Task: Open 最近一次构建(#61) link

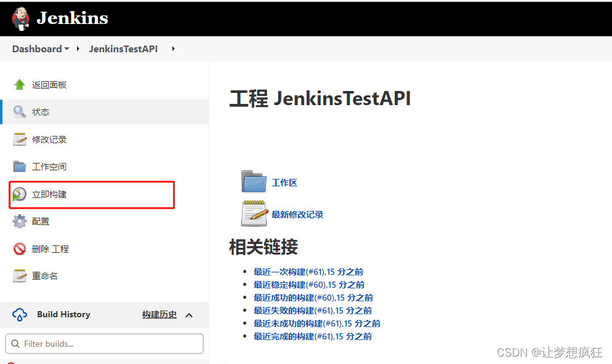Action: (x=308, y=272)
